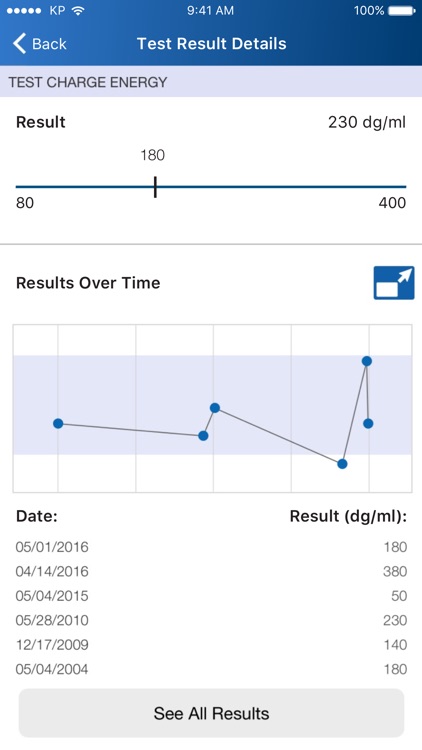Screen dimensions: 422x750
Task: Select the highest data point on chart
Action: pos(366,361)
